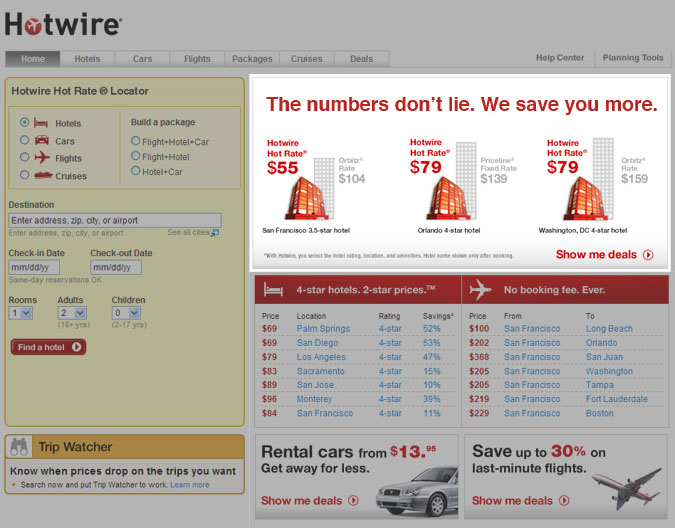Click the Fort Lauderdale flight destination

[616, 399]
